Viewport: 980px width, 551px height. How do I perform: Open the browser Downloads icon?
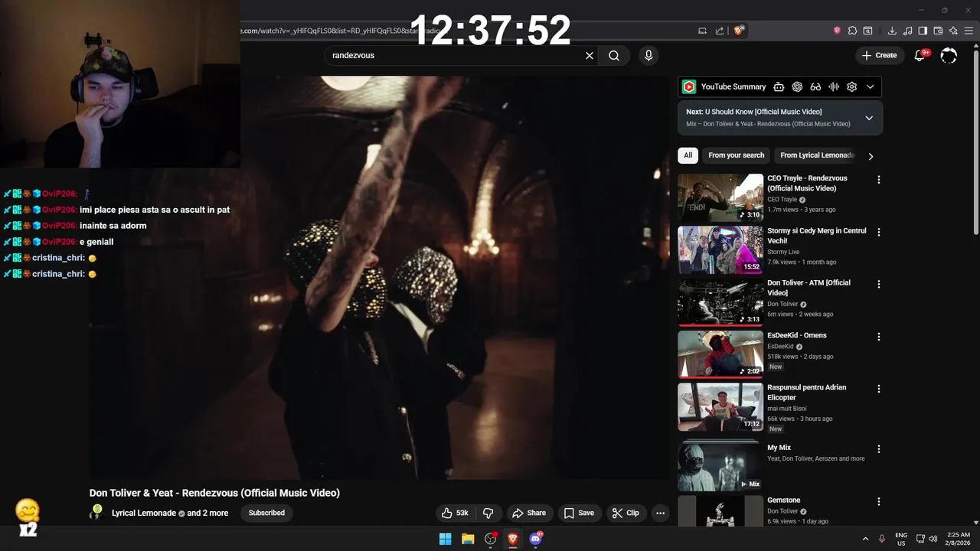point(892,31)
